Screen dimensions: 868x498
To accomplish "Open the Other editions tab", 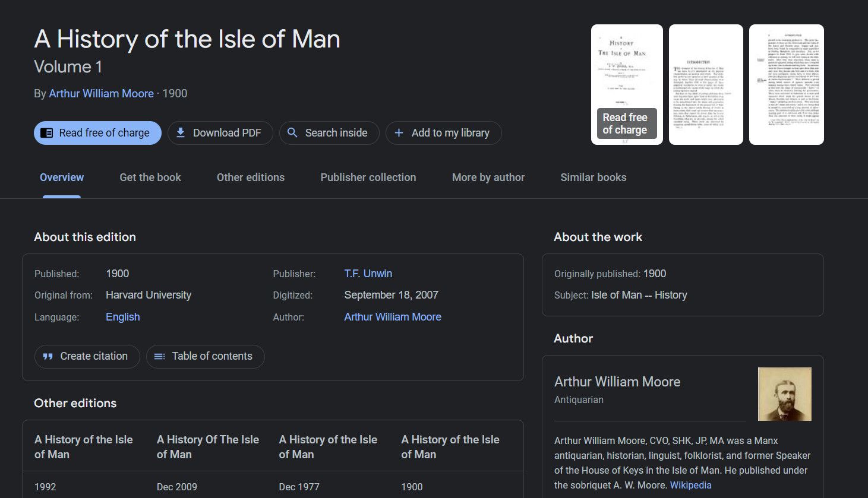I will (x=251, y=177).
